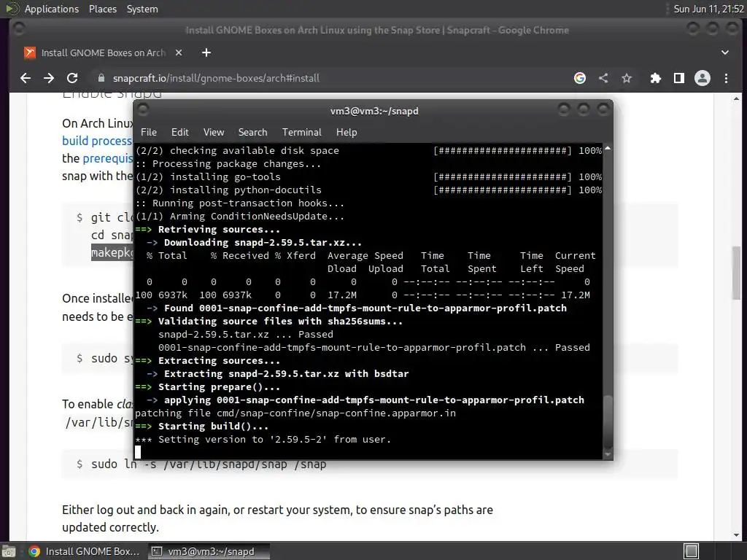Share this page using share icon
The width and height of the screenshot is (747, 560).
(x=603, y=78)
